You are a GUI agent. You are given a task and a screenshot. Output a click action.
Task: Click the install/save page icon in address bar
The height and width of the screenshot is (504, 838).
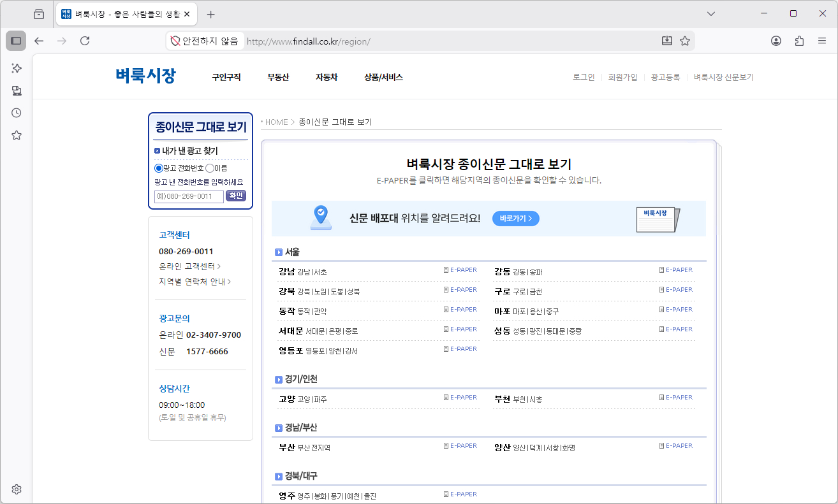pyautogui.click(x=667, y=41)
